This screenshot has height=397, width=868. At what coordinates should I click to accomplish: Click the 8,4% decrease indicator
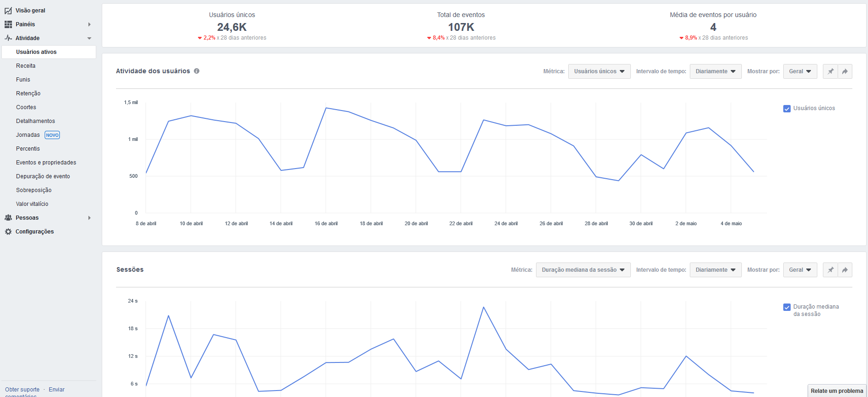coord(436,38)
